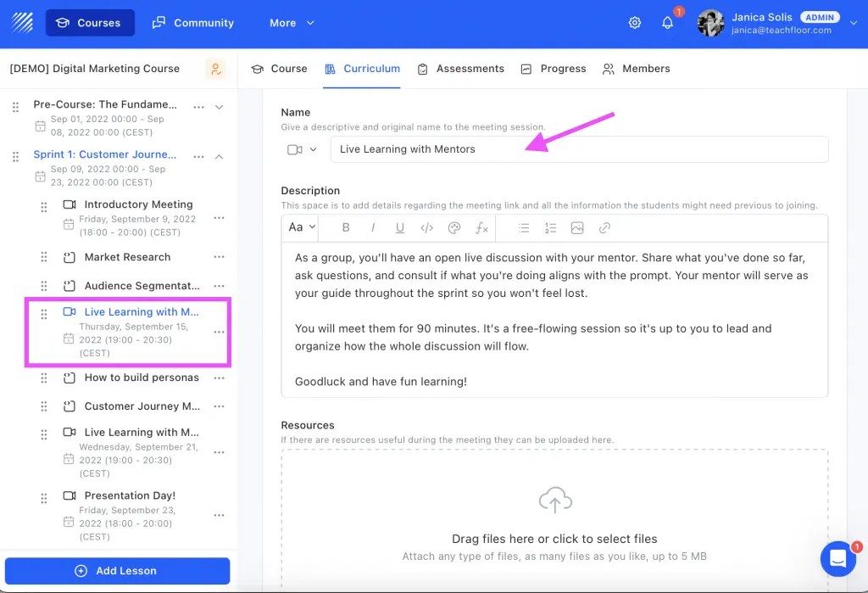Click the meeting Name input field
This screenshot has height=593, width=868.
[579, 149]
